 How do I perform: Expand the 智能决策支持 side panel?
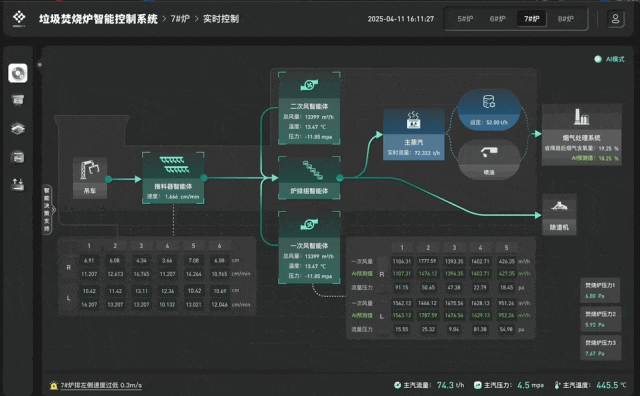tap(47, 209)
